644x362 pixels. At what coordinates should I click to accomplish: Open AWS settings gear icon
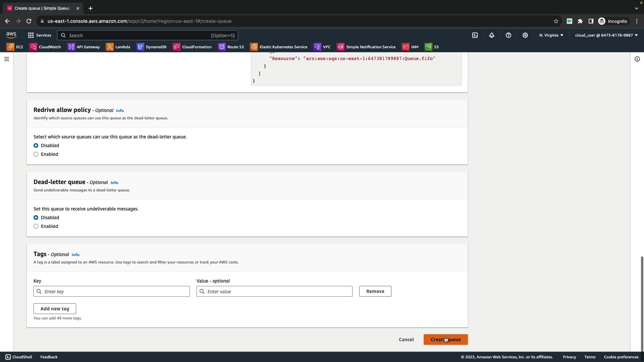click(x=525, y=35)
